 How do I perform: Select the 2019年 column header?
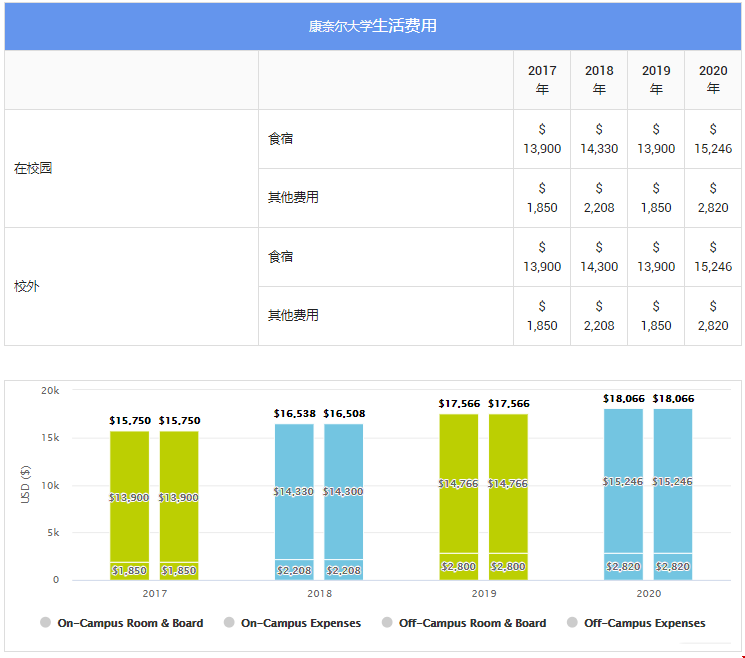tap(656, 80)
